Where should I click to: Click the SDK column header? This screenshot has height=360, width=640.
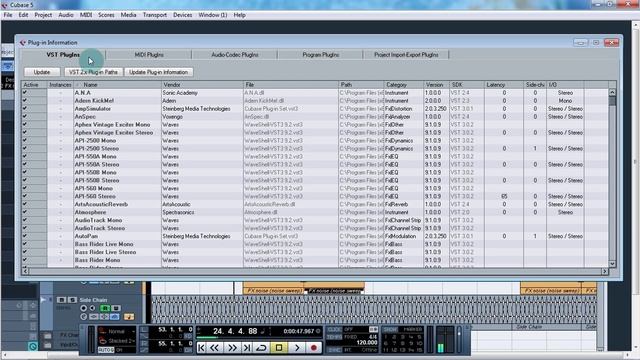[x=467, y=85]
